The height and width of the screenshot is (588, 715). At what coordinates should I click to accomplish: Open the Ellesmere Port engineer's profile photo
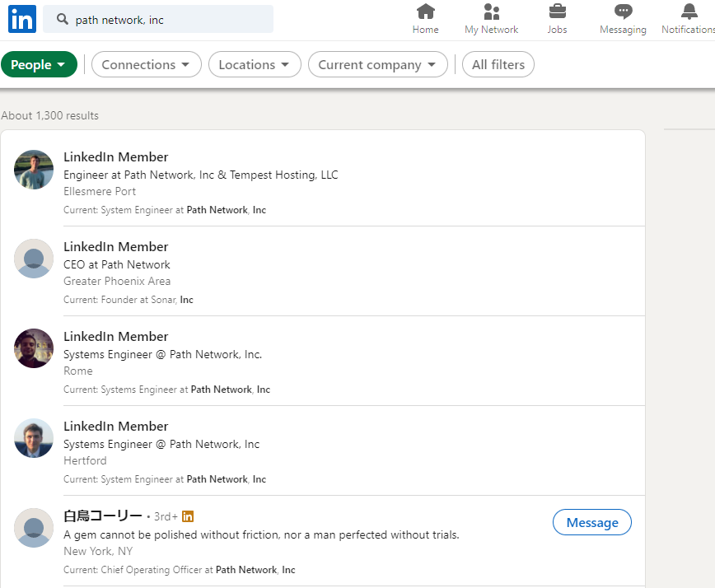coord(34,170)
